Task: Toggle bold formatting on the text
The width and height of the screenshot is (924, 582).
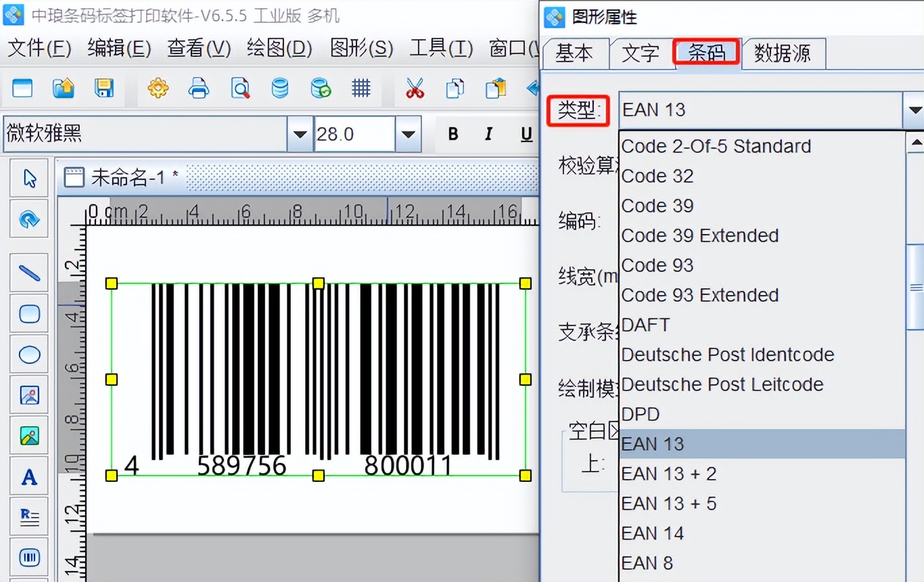Action: point(453,134)
